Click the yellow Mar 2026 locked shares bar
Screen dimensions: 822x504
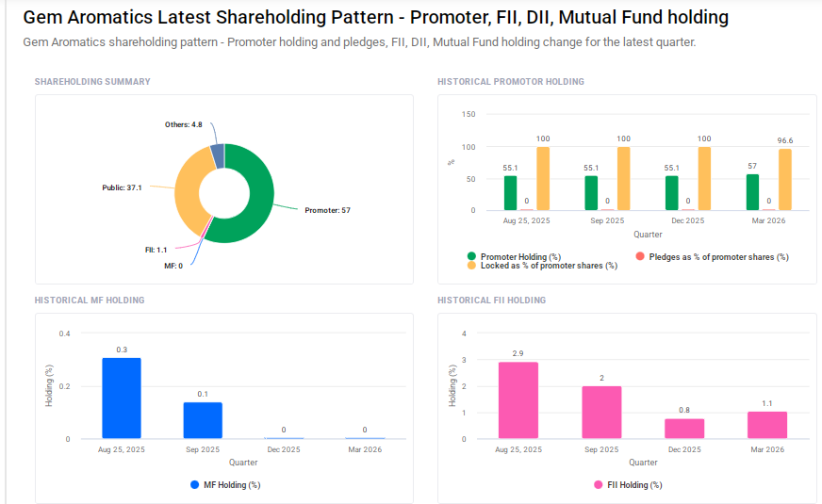785,180
